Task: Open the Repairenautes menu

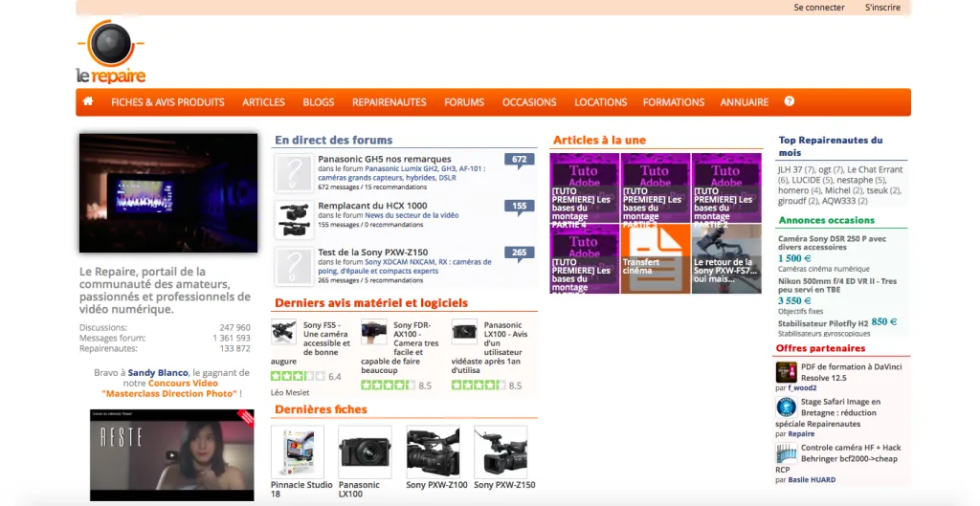Action: tap(390, 101)
